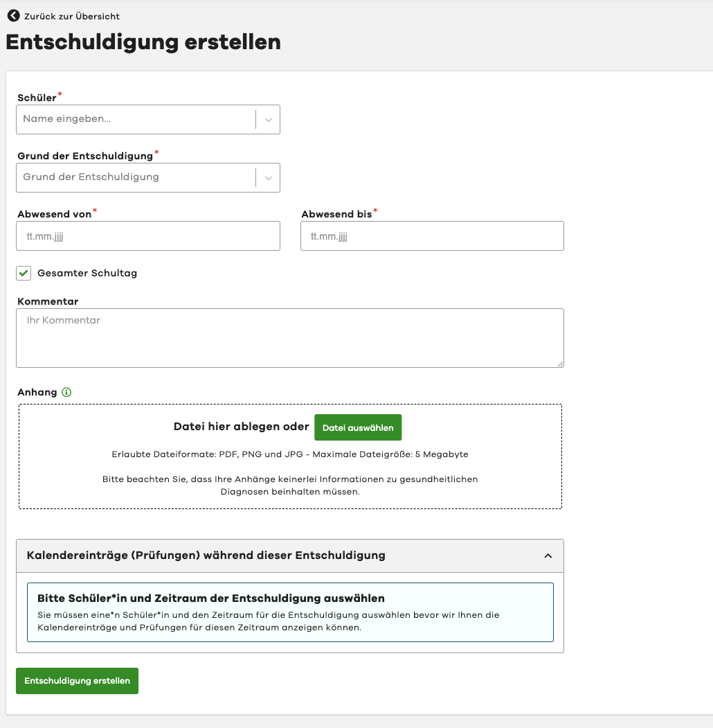713x728 pixels.
Task: Click the Gesamter Schultag label text
Action: [87, 273]
